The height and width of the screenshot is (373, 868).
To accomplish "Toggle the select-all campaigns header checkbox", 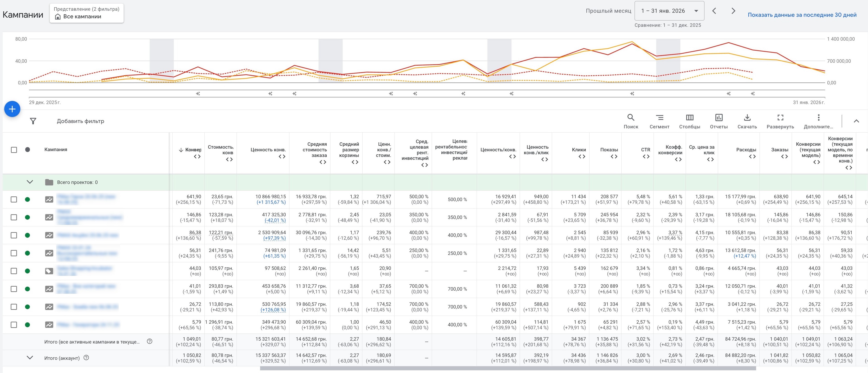I will 14,150.
